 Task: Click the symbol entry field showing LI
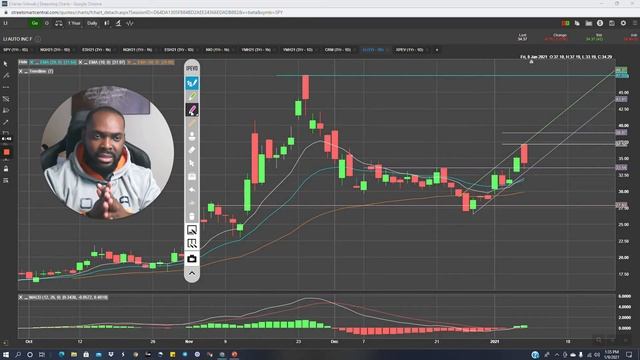[14, 23]
